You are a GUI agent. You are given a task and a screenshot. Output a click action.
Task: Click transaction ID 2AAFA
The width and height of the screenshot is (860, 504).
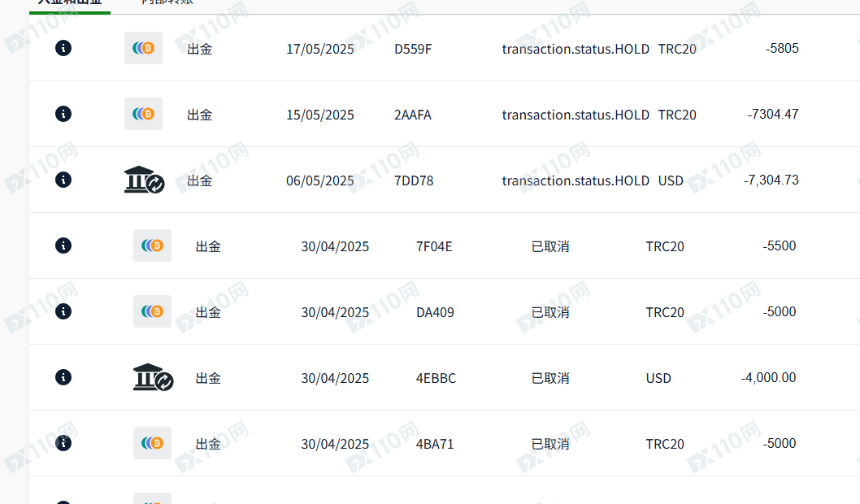pos(413,115)
